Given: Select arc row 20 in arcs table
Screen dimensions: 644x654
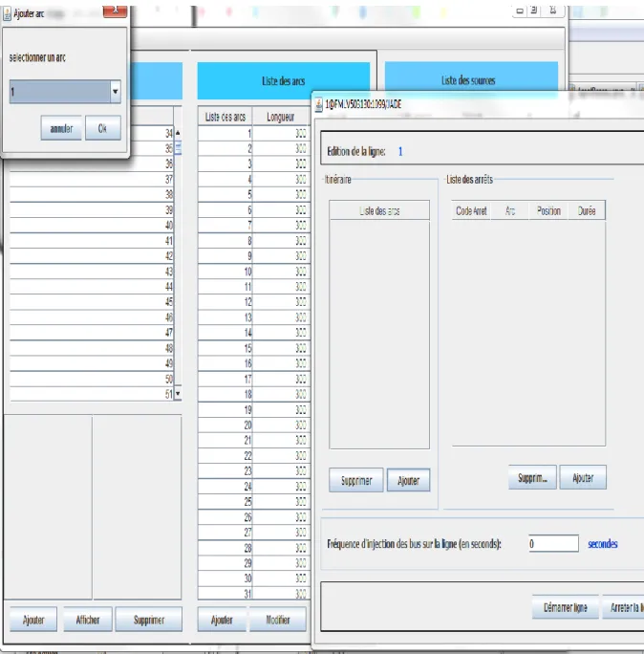Looking at the screenshot, I should pos(254,425).
